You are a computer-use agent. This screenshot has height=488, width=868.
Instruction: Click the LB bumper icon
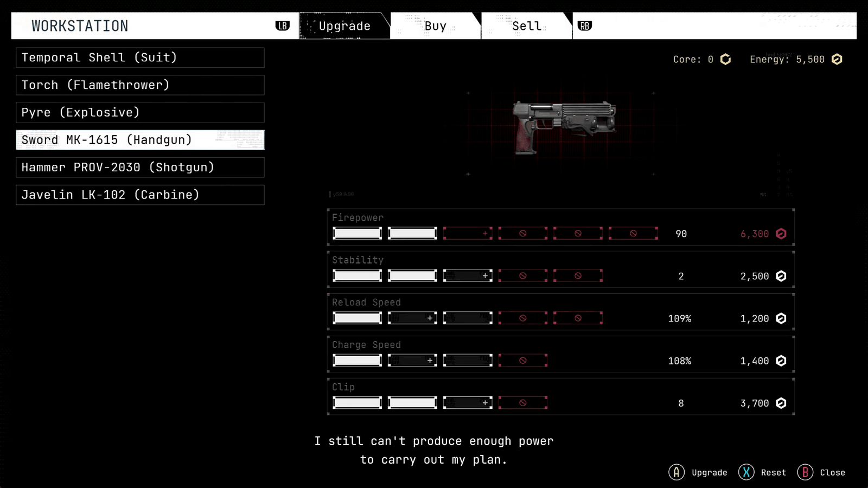282,26
